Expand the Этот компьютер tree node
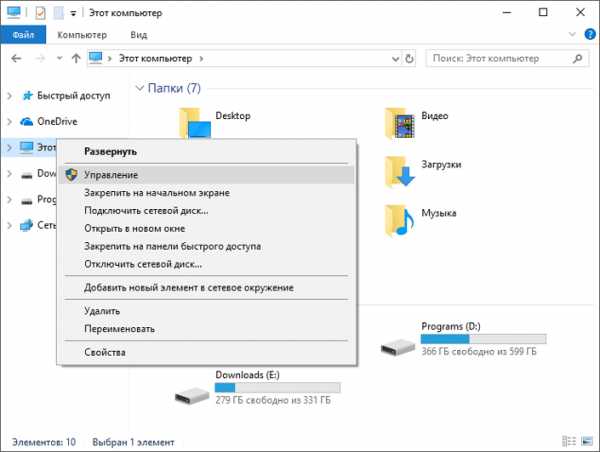Viewport: 600px width, 452px height. coord(10,147)
